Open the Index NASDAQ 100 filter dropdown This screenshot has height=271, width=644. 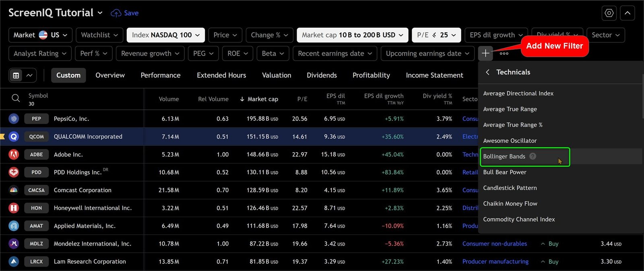tap(166, 35)
